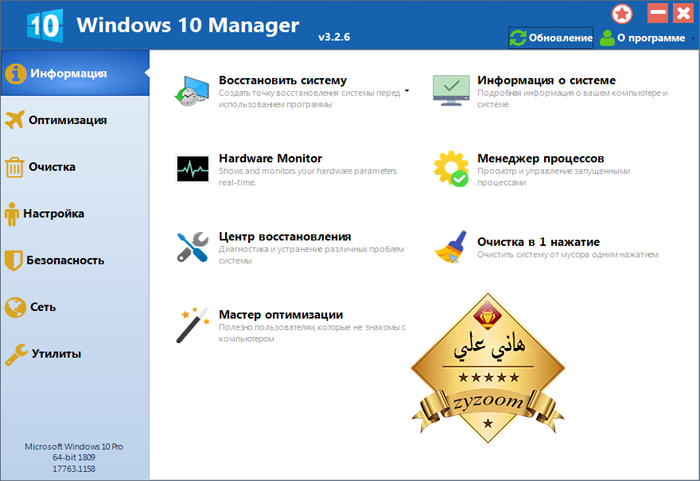This screenshot has width=700, height=481.
Task: Click the airplane icon for Оптимизация
Action: pyautogui.click(x=15, y=120)
